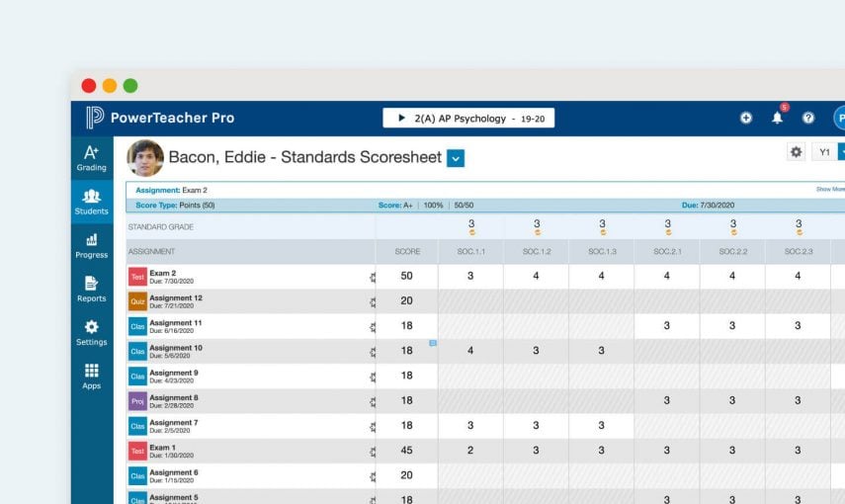Screen dimensions: 845x504
Task: Click the Assignment 9 name
Action: [174, 373]
